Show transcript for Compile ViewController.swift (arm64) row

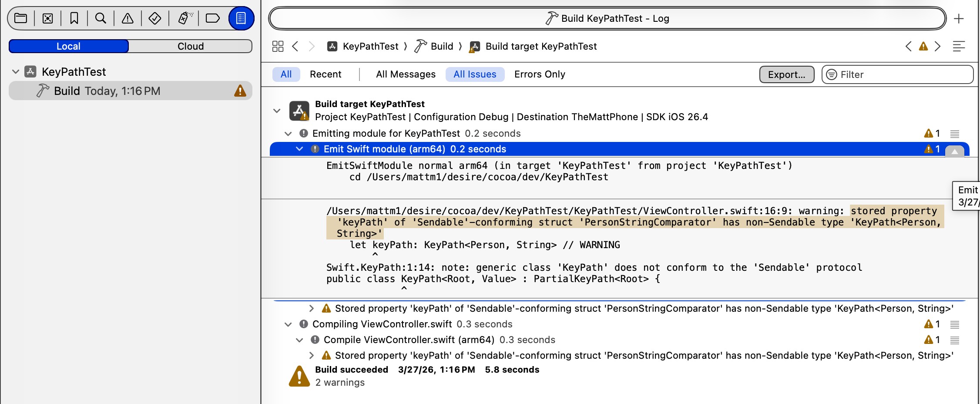[955, 340]
